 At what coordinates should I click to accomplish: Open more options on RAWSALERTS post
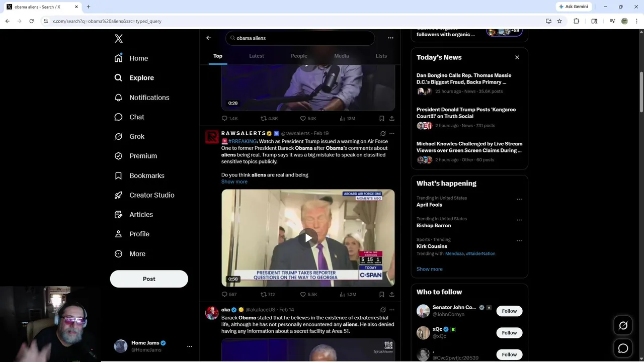click(392, 134)
